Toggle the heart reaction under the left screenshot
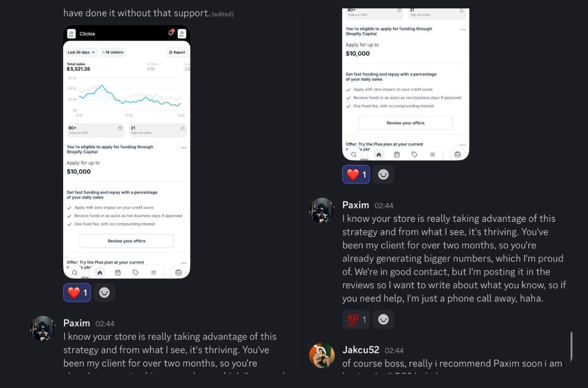Image resolution: width=588 pixels, height=388 pixels. pos(77,292)
